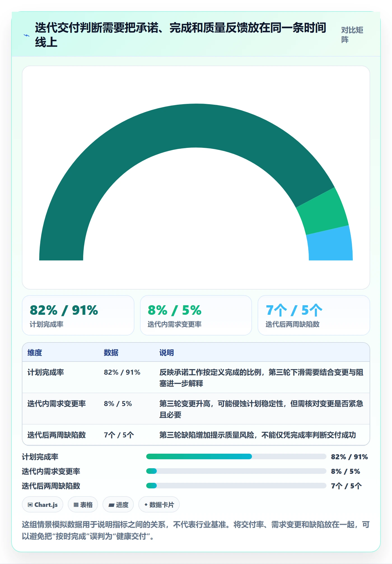Click the 维度 column header
This screenshot has height=564, width=392.
tap(35, 353)
